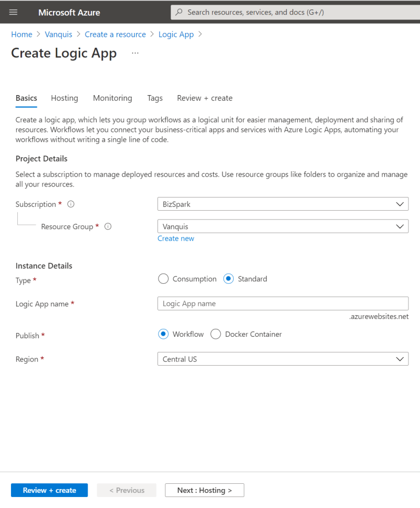The image size is (420, 508).
Task: Focus the top search resources box
Action: click(x=296, y=12)
